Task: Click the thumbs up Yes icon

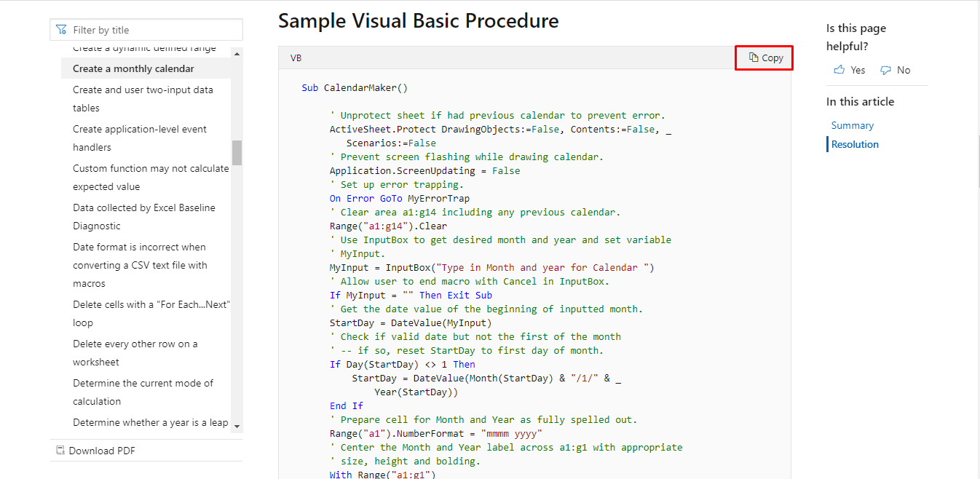Action: click(839, 70)
